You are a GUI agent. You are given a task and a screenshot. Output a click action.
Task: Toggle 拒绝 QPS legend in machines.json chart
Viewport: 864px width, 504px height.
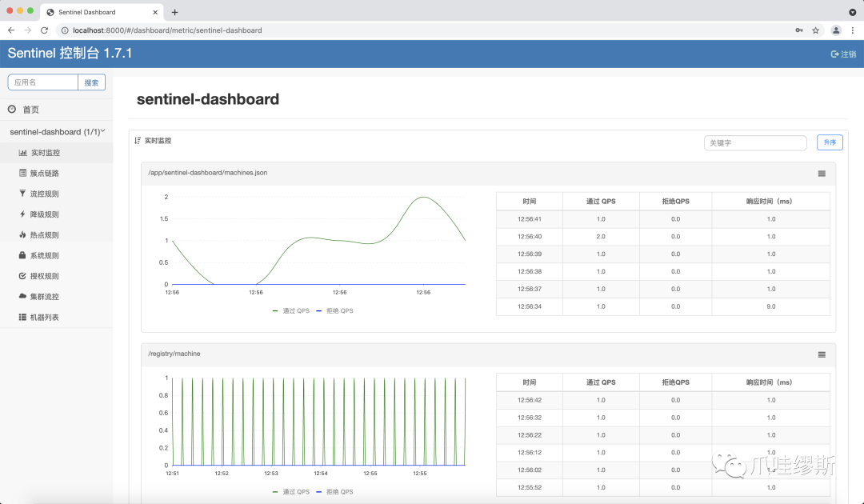click(x=334, y=310)
